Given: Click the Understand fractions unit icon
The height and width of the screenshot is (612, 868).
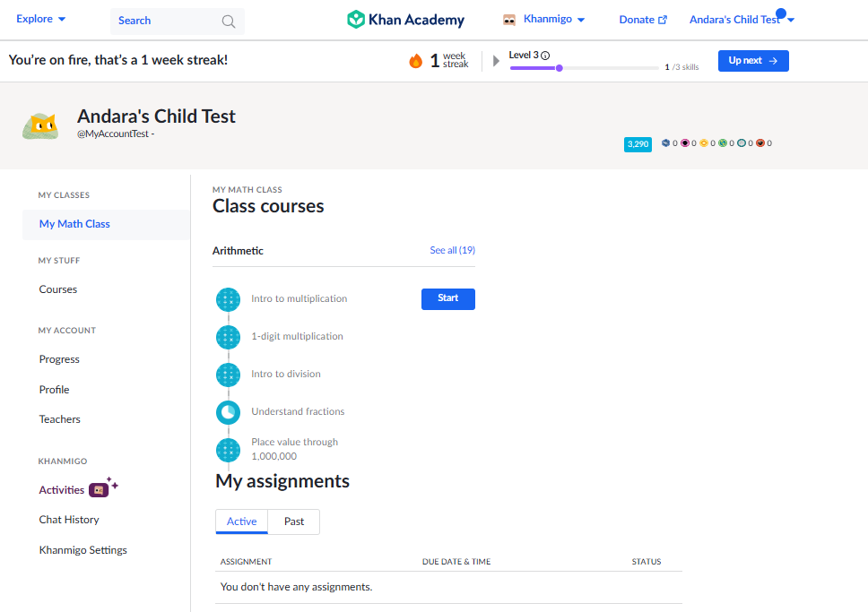Looking at the screenshot, I should (x=228, y=412).
